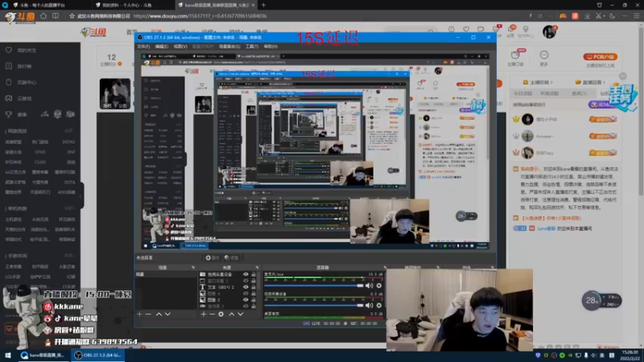Viewport: 644px width, 362px height.
Task: Switch to the weekly contribution tab
Action: pos(549,93)
